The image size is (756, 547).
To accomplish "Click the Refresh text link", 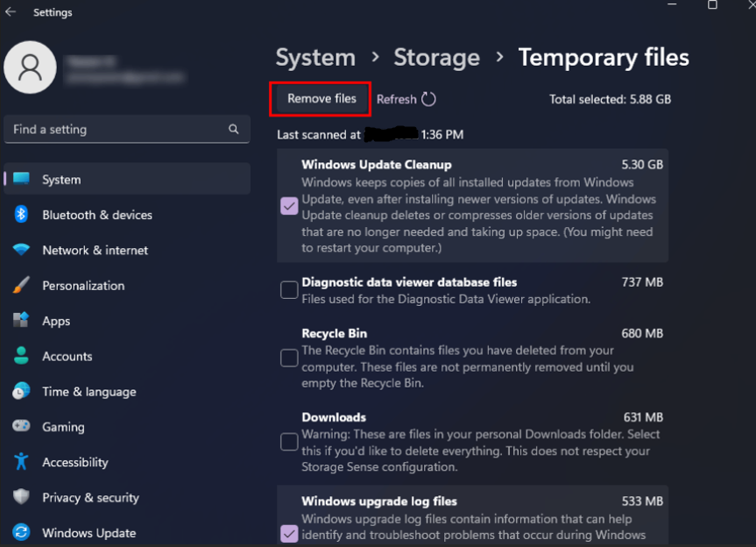I will tap(396, 99).
